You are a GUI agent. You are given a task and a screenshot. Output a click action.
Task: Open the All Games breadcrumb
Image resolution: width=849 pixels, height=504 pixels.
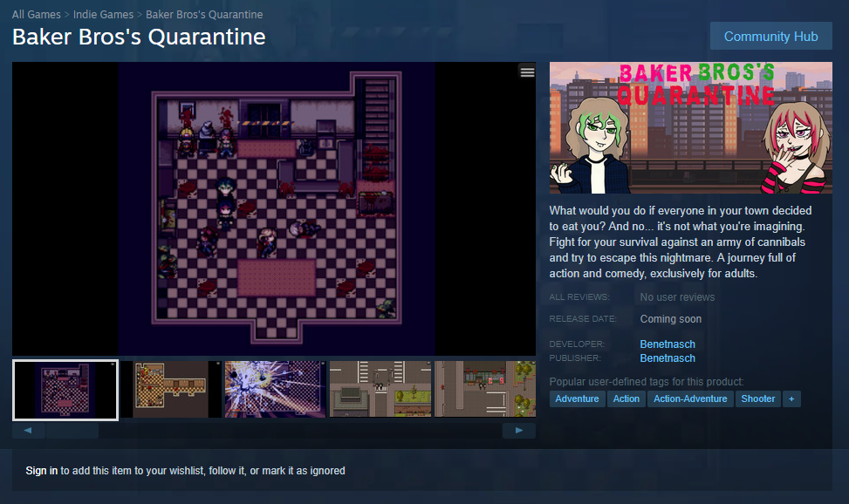coord(37,15)
